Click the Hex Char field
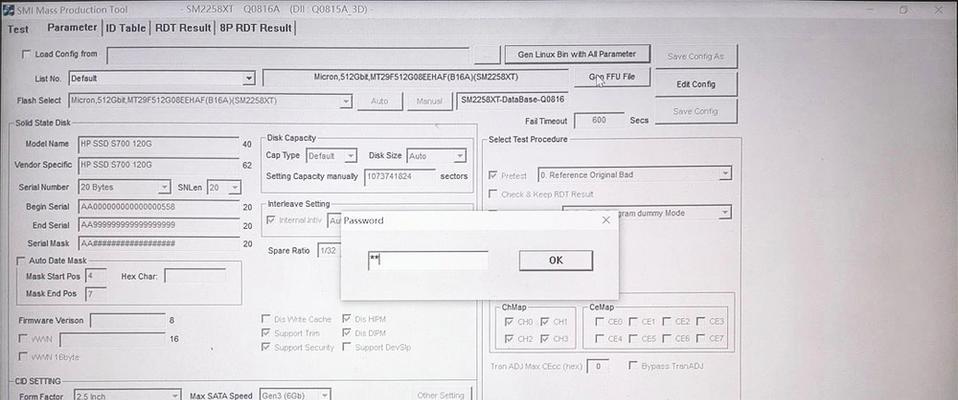 click(x=195, y=276)
